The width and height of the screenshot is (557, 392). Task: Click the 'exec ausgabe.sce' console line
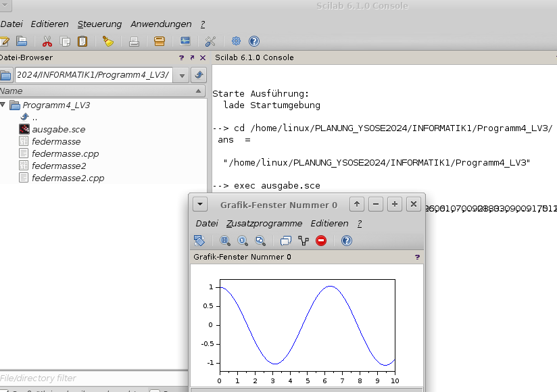coord(266,186)
